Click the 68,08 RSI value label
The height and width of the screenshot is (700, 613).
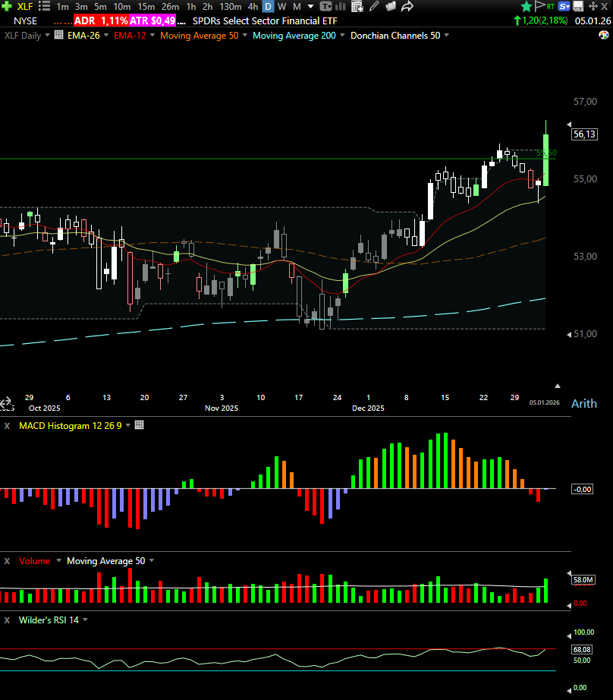(582, 650)
